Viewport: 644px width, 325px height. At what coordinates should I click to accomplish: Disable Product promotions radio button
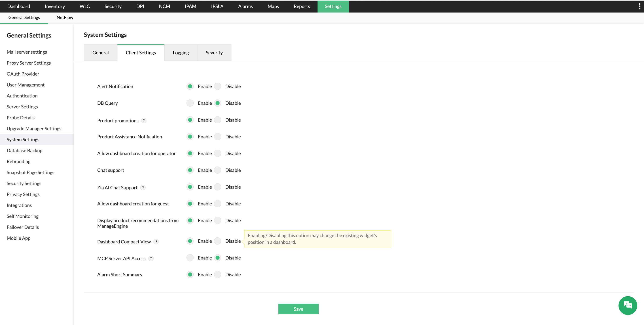point(218,120)
